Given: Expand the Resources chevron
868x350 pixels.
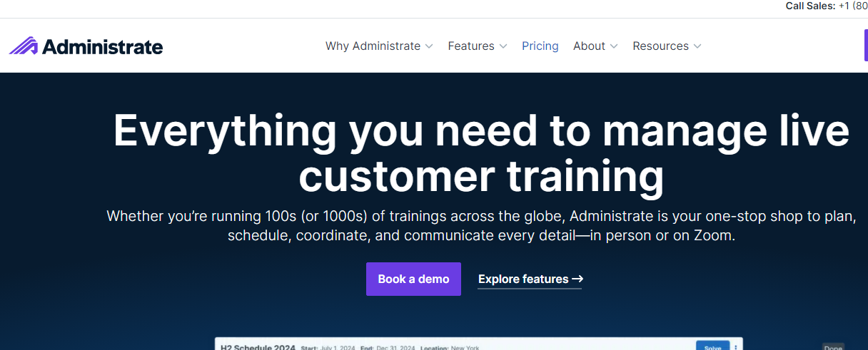Looking at the screenshot, I should 697,46.
